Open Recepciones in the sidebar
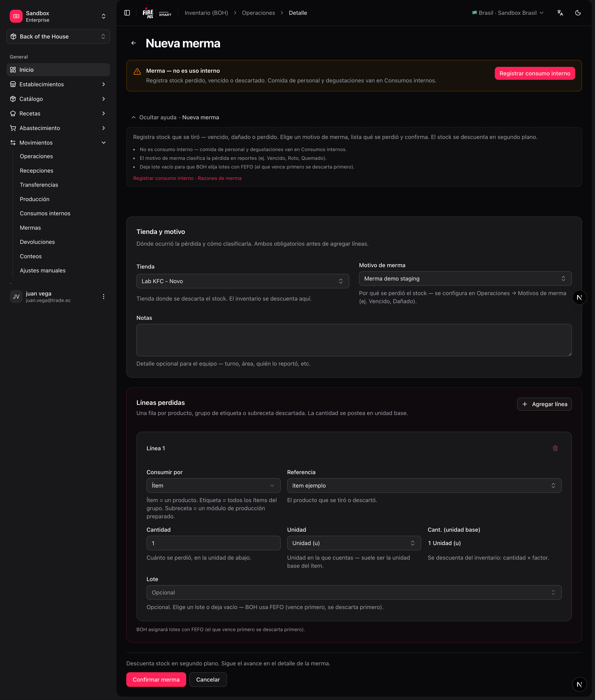The width and height of the screenshot is (595, 700). click(x=36, y=171)
